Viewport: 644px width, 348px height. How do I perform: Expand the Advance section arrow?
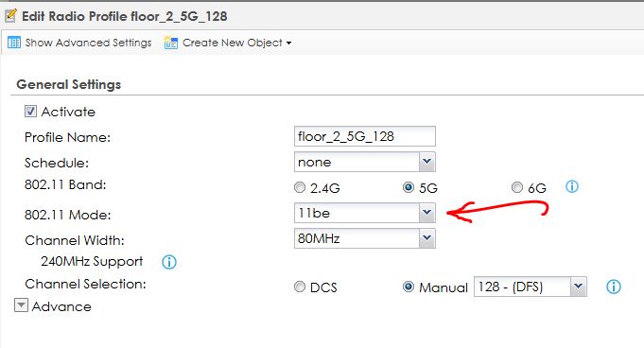21,305
